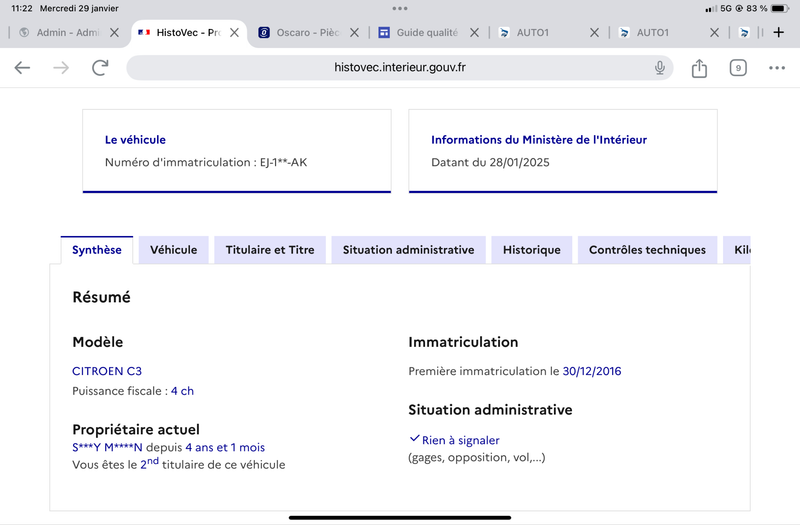Tap the battery indicator in status bar
Image resolution: width=800 pixels, height=525 pixels.
780,8
